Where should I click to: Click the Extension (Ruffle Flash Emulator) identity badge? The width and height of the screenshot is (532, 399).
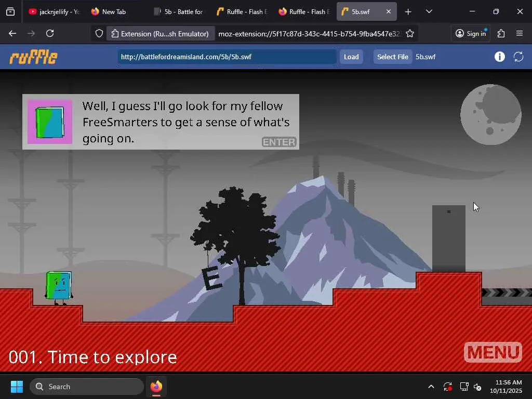[161, 34]
